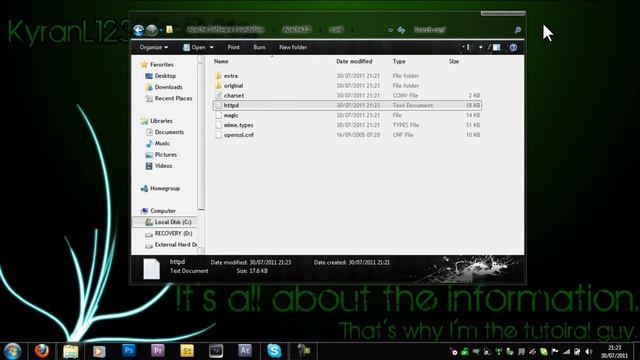Image resolution: width=640 pixels, height=360 pixels.
Task: Click the folder icon in address bar
Action: (x=169, y=29)
